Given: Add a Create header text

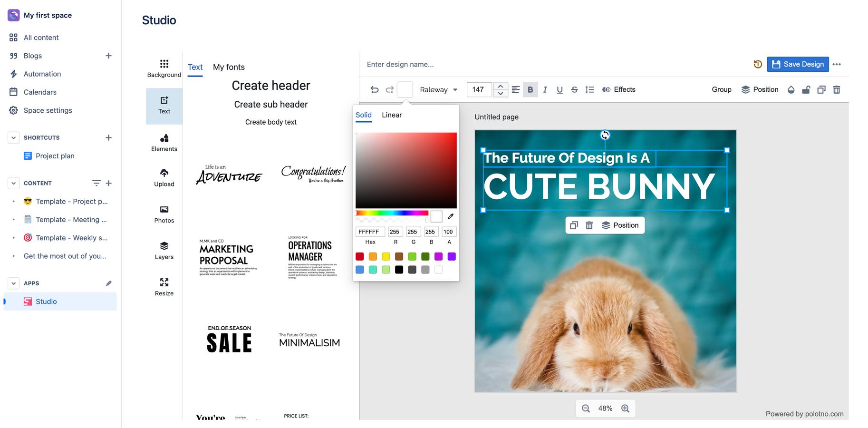Looking at the screenshot, I should click(271, 86).
